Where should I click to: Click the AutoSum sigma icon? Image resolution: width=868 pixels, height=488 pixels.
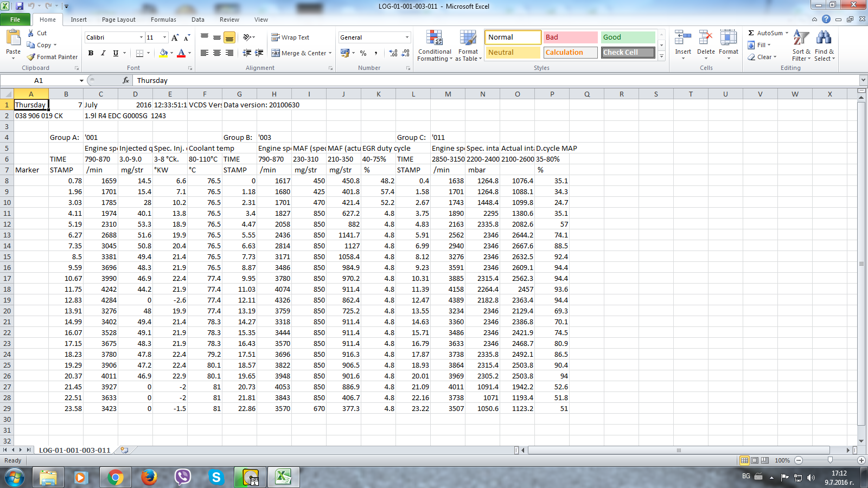click(751, 33)
